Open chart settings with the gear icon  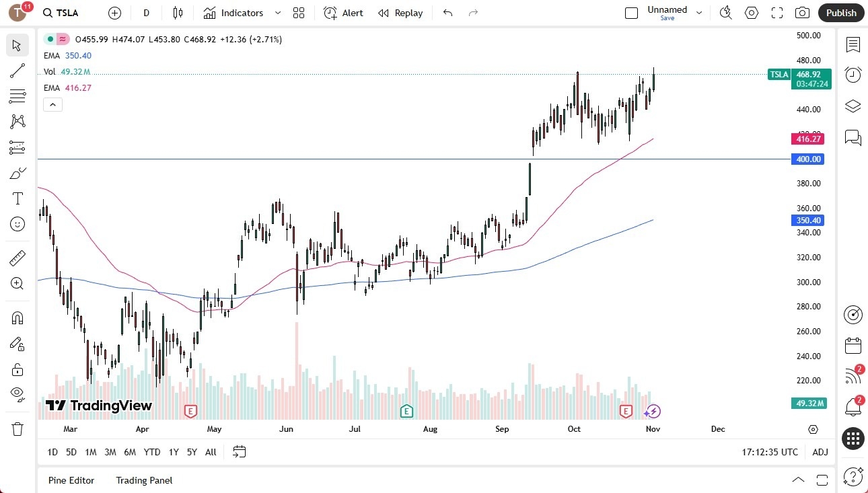tap(751, 13)
